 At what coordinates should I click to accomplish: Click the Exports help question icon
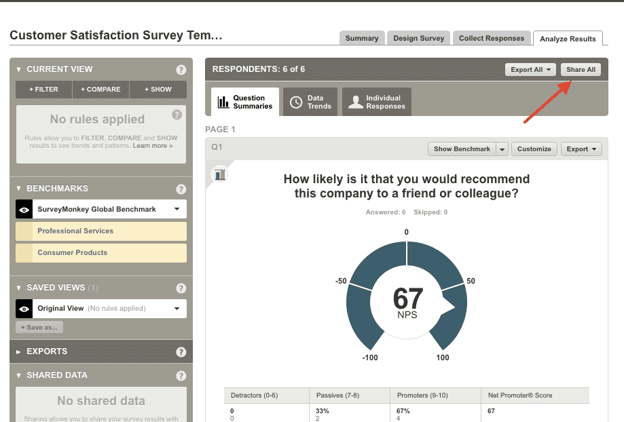pos(181,352)
